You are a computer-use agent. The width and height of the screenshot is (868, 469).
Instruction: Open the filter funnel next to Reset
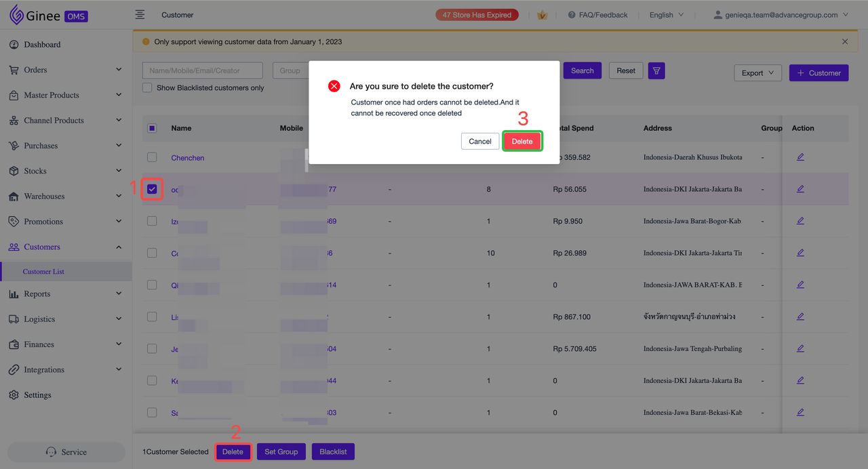click(x=656, y=70)
